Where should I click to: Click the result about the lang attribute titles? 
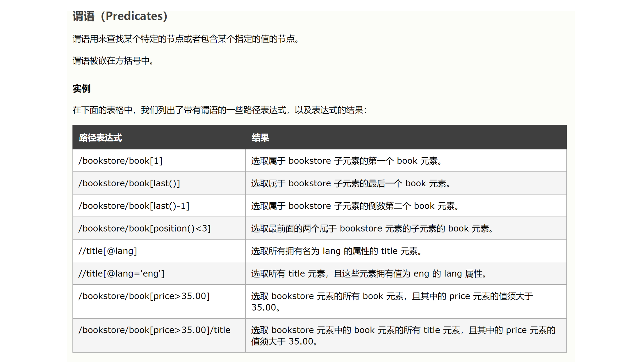pos(337,251)
